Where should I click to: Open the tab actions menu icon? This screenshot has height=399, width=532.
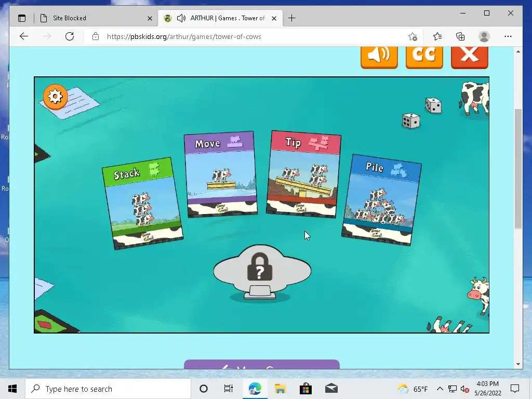pyautogui.click(x=22, y=18)
